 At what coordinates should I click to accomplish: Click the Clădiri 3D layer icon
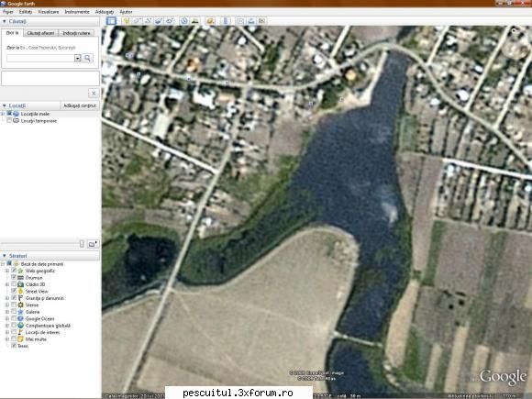coord(20,284)
